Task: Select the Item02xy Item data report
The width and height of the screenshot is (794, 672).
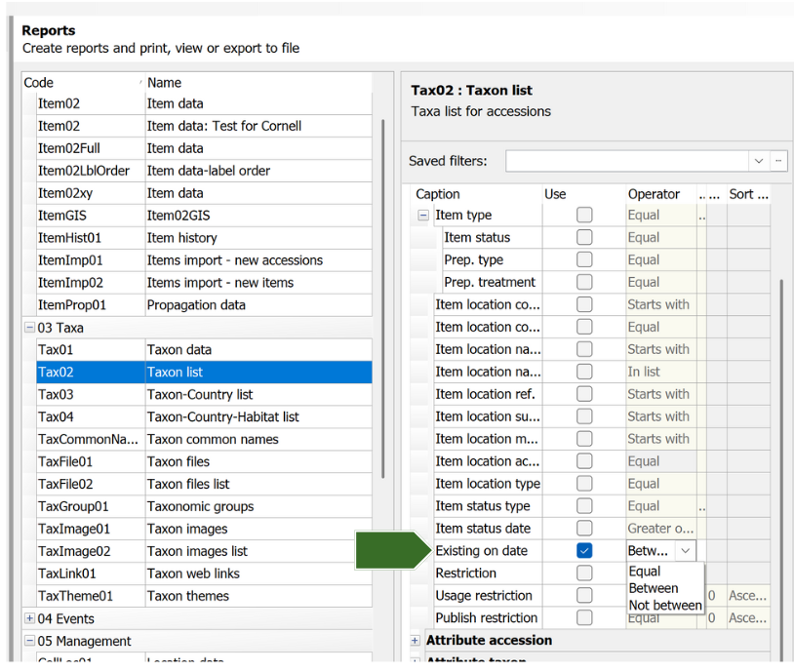Action: pyautogui.click(x=205, y=192)
